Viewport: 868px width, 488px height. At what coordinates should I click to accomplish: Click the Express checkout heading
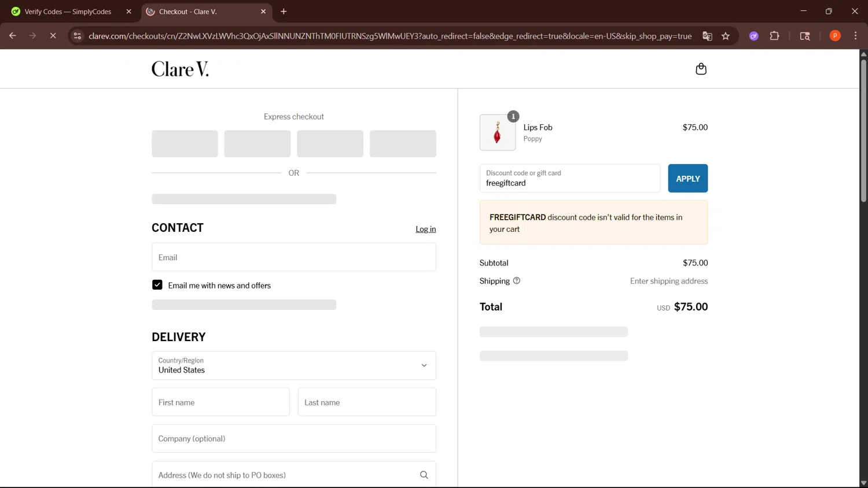coord(294,116)
